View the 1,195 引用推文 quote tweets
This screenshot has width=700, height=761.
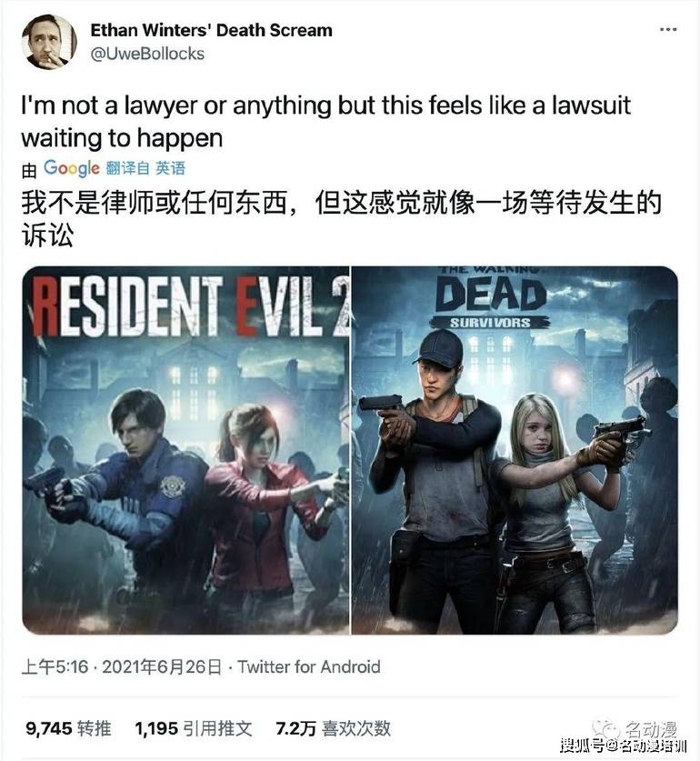tap(194, 728)
